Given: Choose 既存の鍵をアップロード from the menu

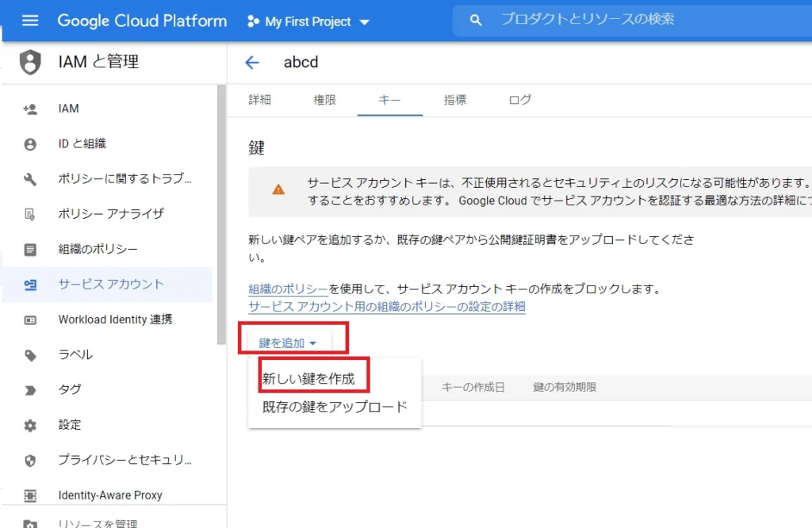Looking at the screenshot, I should coord(335,404).
